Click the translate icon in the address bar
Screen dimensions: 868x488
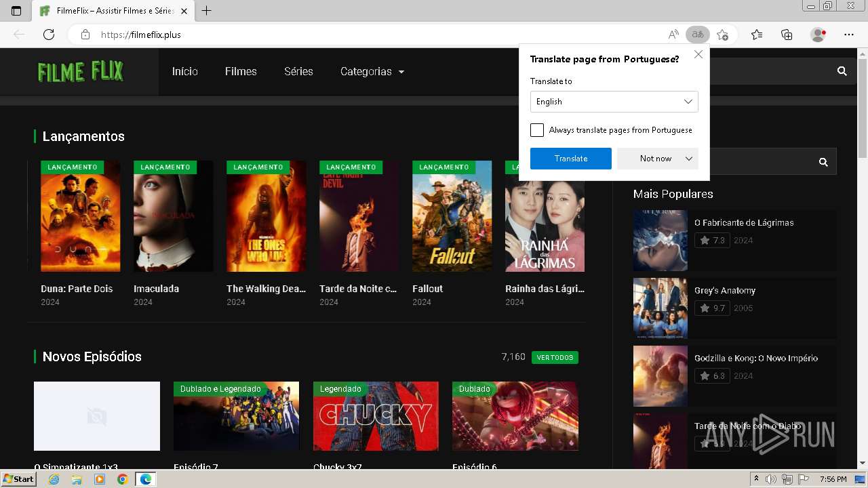(698, 35)
